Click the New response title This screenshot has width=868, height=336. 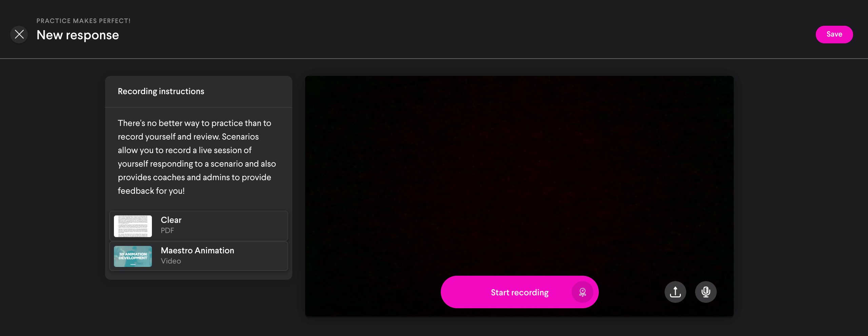78,34
